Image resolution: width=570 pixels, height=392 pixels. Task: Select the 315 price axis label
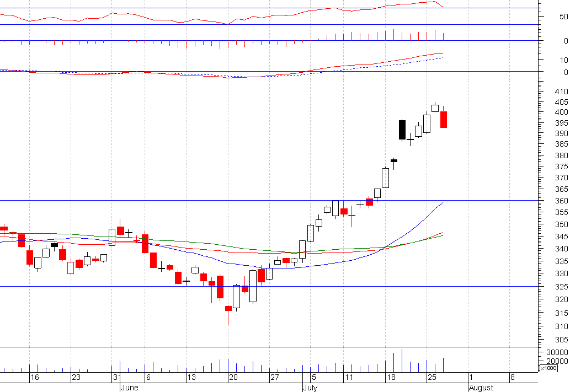coord(562,313)
